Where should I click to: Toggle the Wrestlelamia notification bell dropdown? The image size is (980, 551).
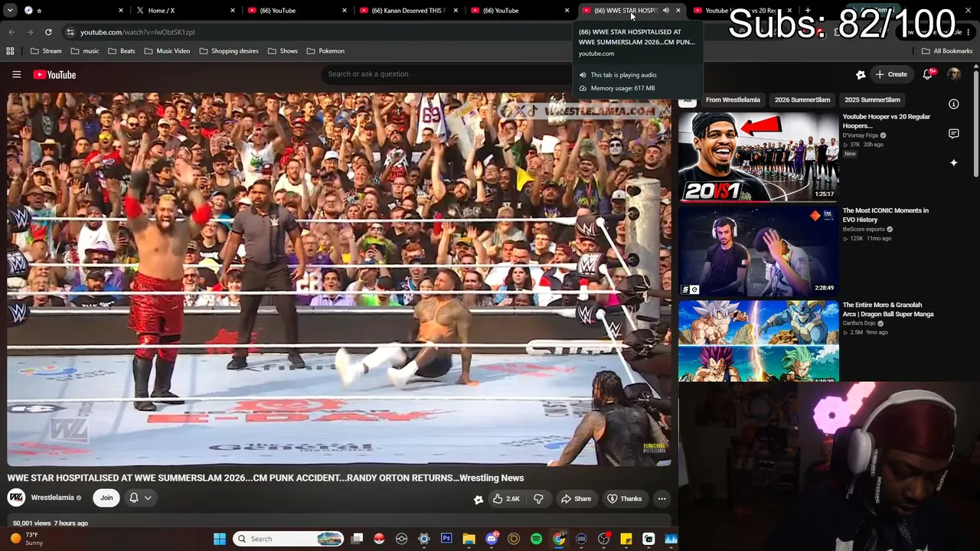tap(140, 498)
